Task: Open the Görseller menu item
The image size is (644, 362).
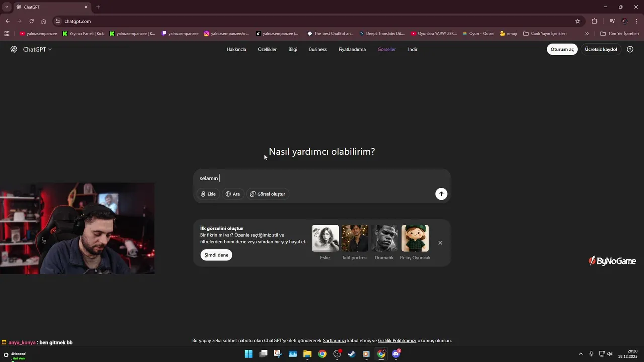Action: click(387, 49)
